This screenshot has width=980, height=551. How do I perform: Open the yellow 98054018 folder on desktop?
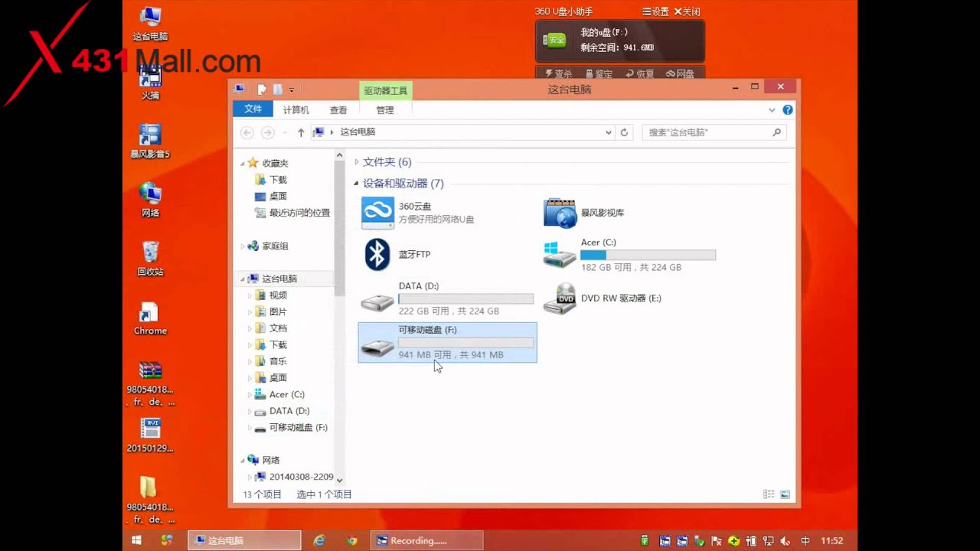150,500
